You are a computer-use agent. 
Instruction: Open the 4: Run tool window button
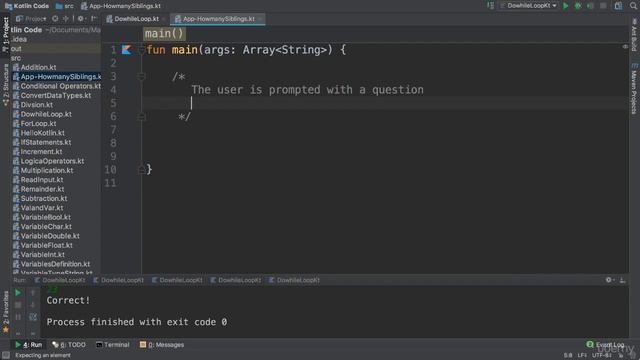29,345
